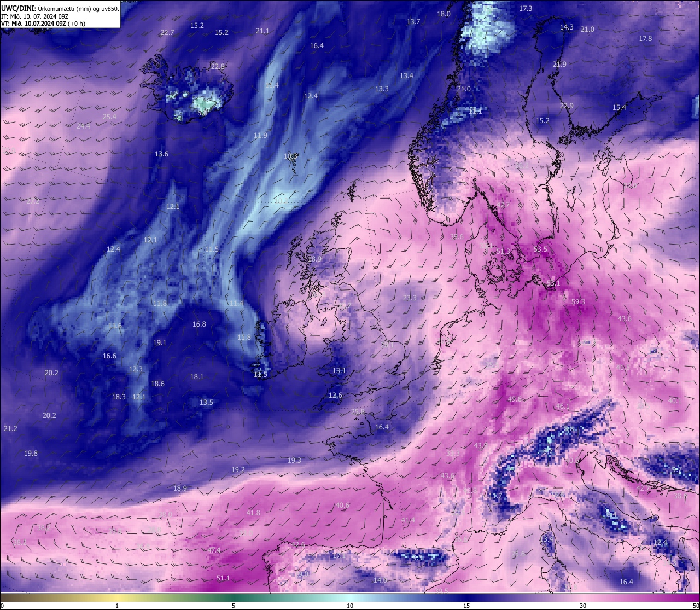Click the 41.8 value in the Bay of Biscay
This screenshot has height=610, width=700.
click(x=253, y=513)
